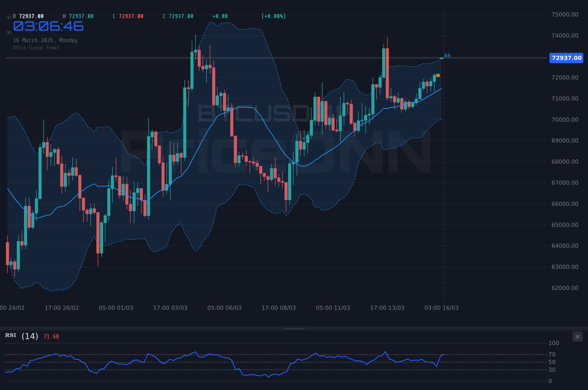Click the 03:00 16/03 time axis label
588x390 pixels.
point(441,308)
